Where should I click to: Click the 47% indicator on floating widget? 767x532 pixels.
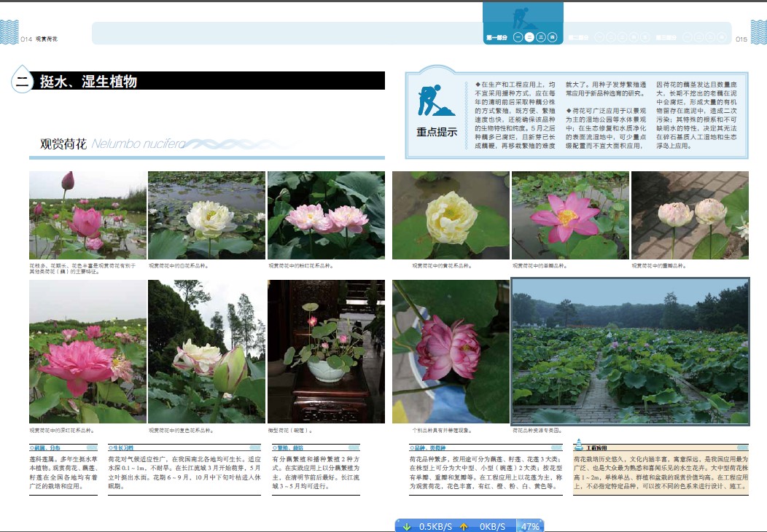530,526
